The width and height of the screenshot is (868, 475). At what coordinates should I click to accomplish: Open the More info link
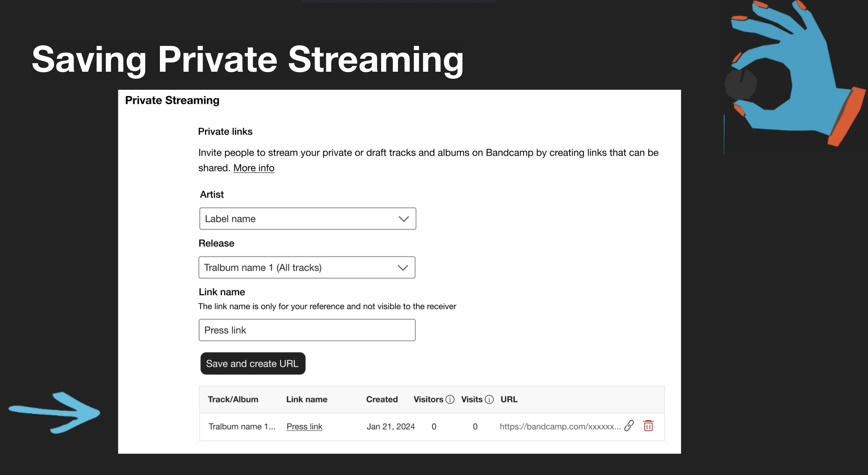[x=253, y=168]
